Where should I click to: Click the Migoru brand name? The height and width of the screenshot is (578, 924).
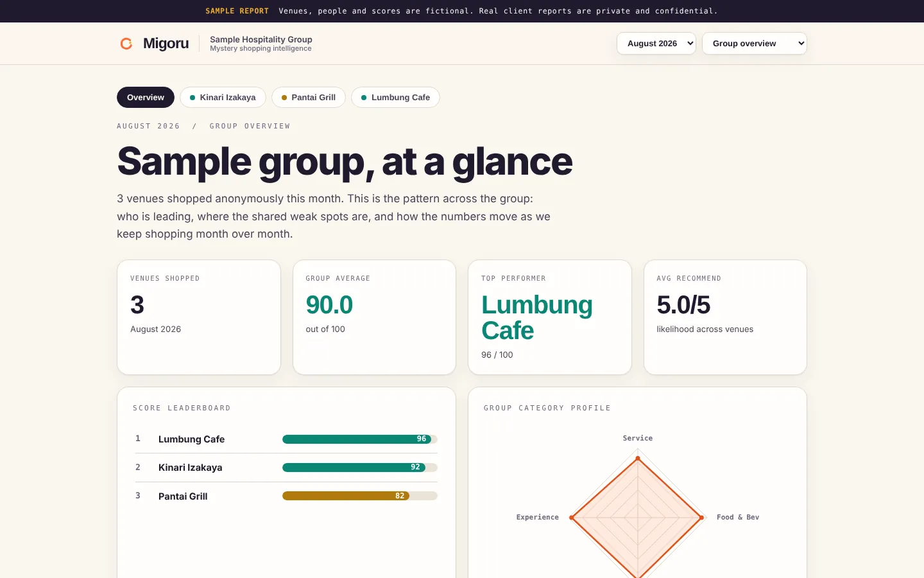166,44
